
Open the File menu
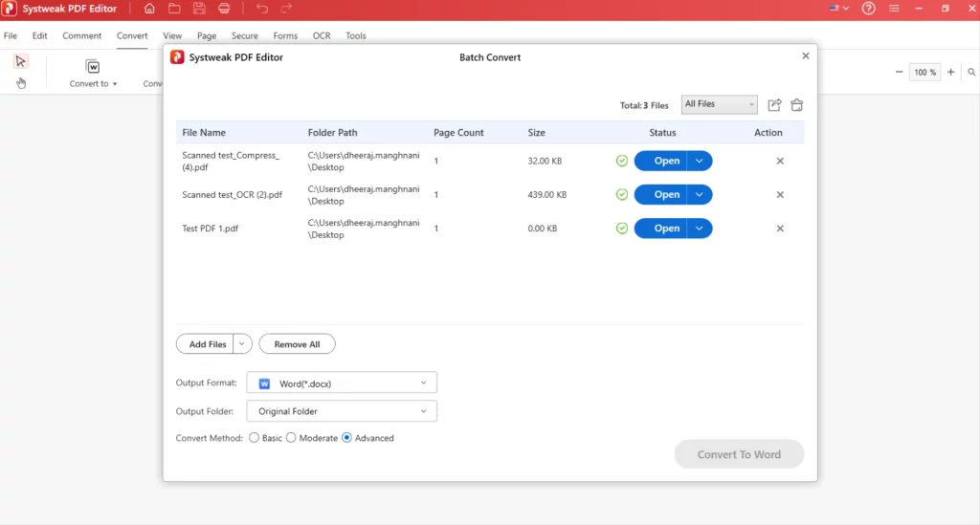pyautogui.click(x=11, y=35)
